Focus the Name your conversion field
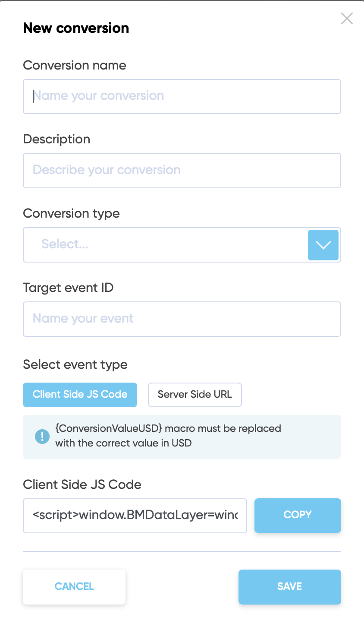 tap(182, 96)
